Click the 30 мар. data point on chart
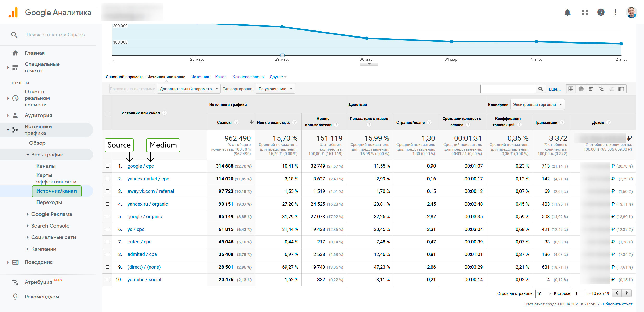Image resolution: width=644 pixels, height=312 pixels. pyautogui.click(x=367, y=38)
